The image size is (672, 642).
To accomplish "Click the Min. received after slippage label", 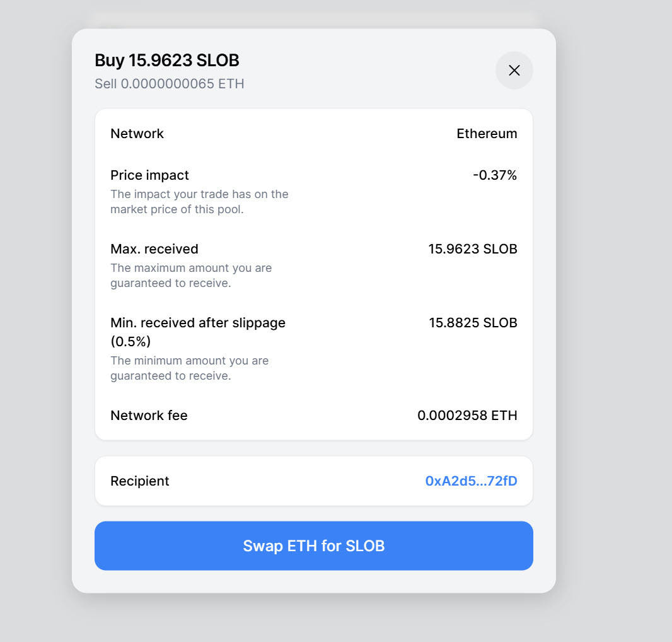I will click(x=198, y=332).
